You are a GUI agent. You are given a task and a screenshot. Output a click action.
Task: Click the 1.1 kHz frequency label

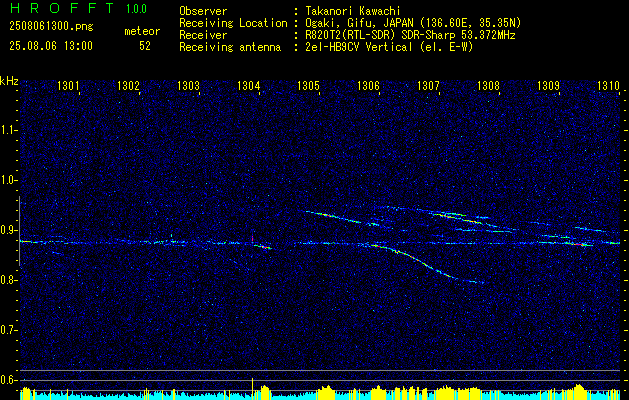point(8,130)
